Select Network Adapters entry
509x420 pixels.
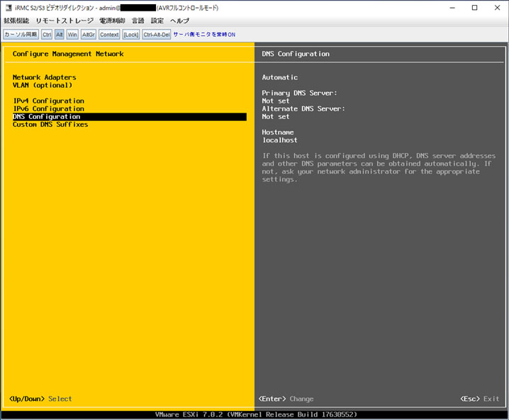tap(45, 77)
